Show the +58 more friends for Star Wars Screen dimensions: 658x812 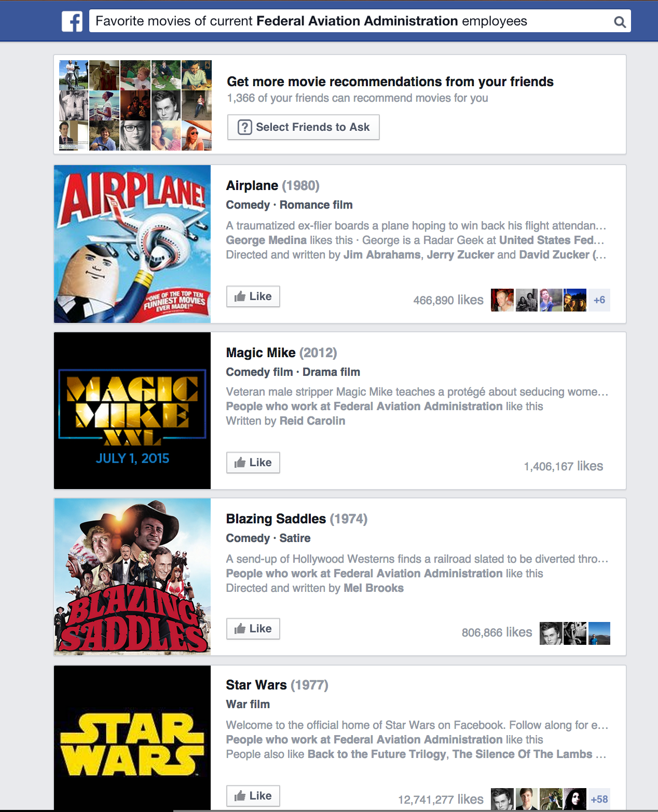tap(599, 800)
